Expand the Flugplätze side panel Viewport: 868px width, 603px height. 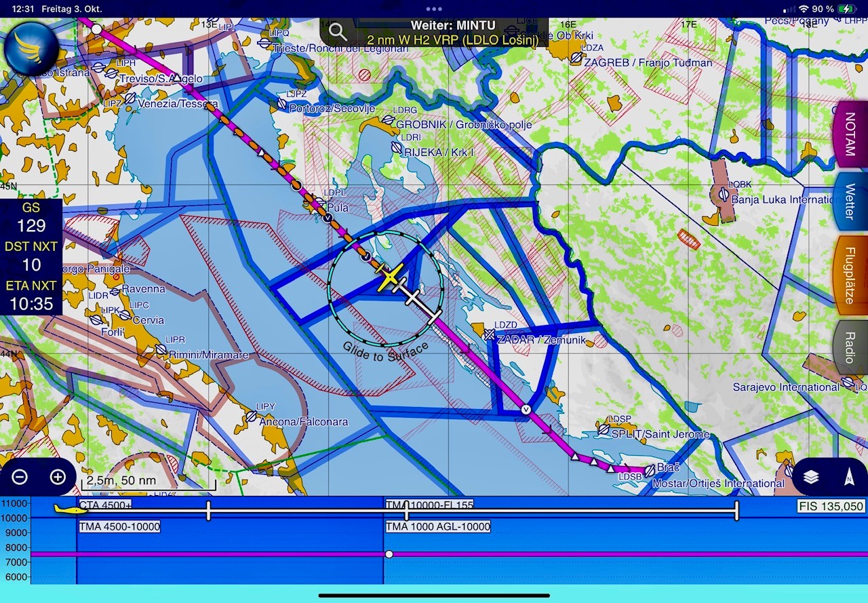pyautogui.click(x=850, y=275)
